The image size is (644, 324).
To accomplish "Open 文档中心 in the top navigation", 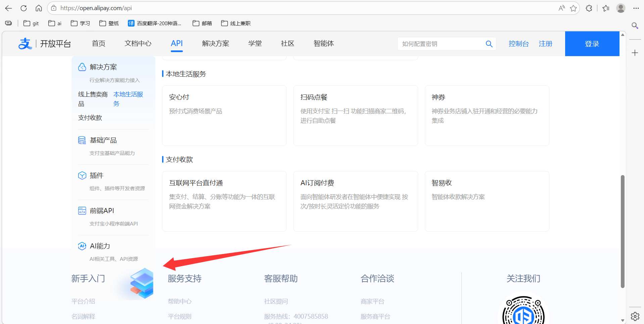I will point(138,43).
